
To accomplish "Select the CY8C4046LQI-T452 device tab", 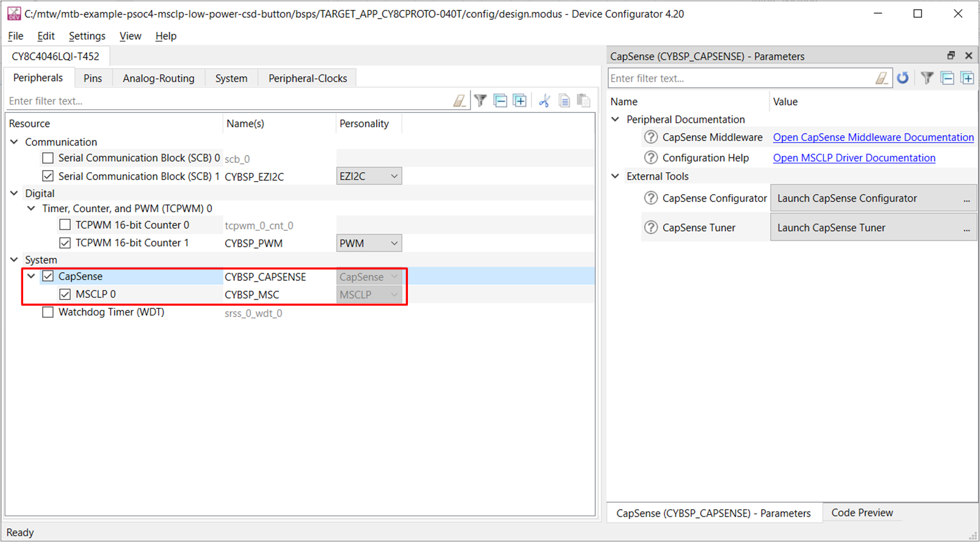I will (x=55, y=56).
